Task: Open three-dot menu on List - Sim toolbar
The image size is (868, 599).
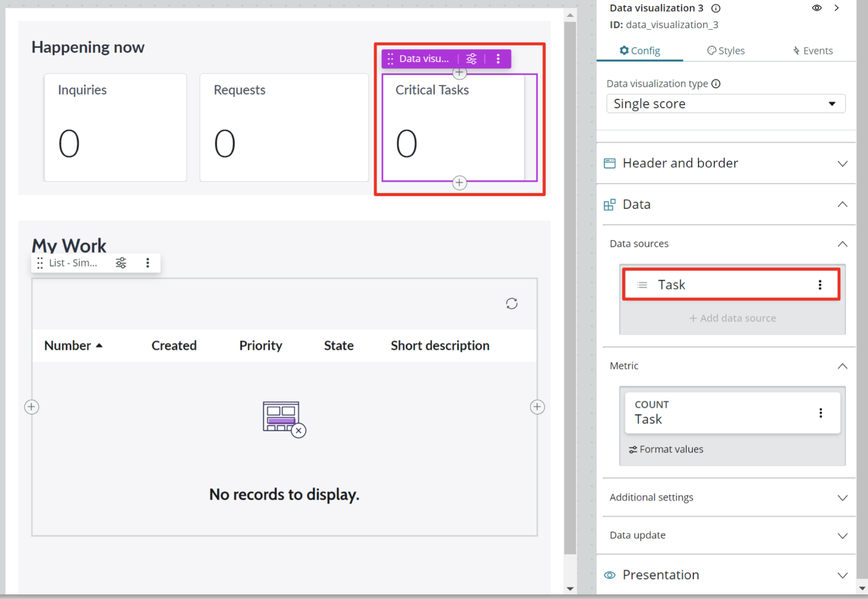Action: (148, 263)
